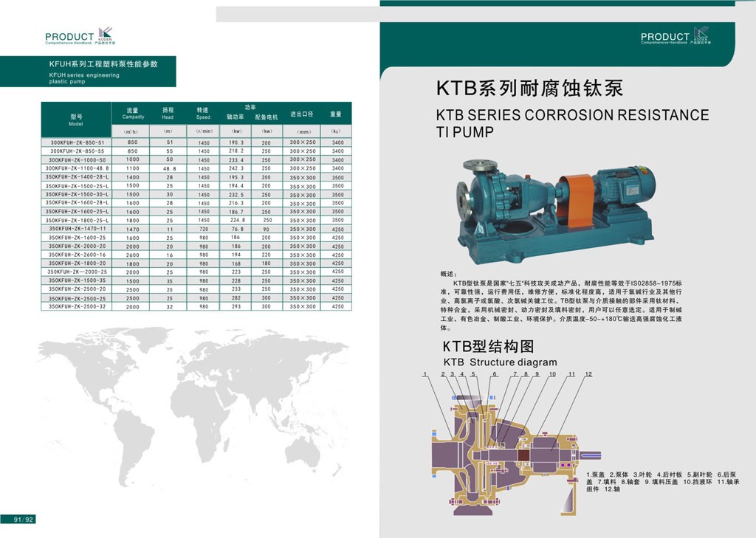Click the 重量 weight column header
Image resolution: width=756 pixels, height=538 pixels.
coord(336,114)
